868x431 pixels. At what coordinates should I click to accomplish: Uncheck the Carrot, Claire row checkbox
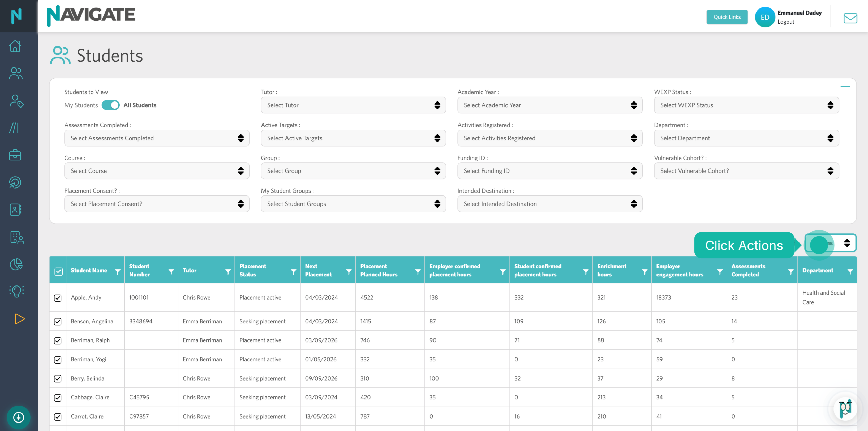click(x=58, y=417)
